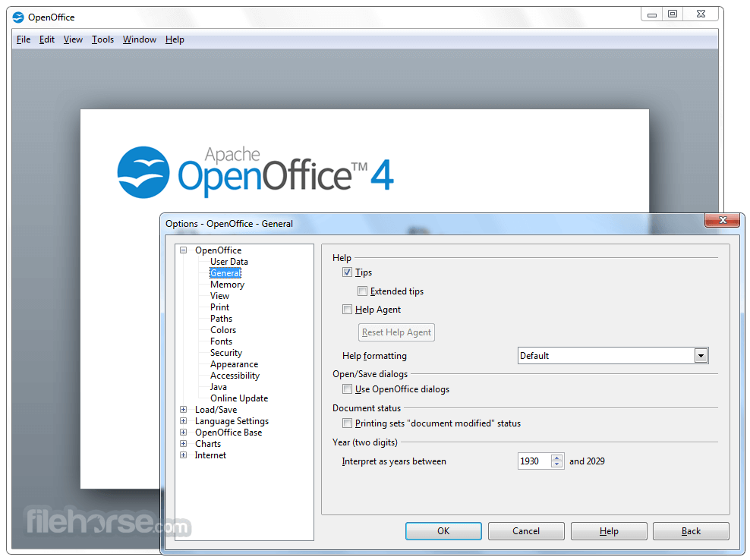Click the year input field showing 1930
Viewport: 750px width, 560px height.
(534, 461)
